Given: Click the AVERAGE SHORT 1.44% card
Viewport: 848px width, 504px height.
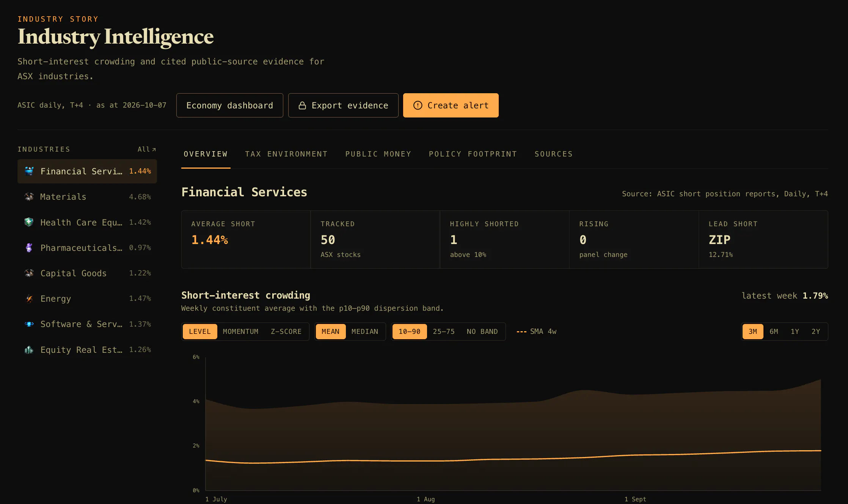Looking at the screenshot, I should click(x=246, y=239).
